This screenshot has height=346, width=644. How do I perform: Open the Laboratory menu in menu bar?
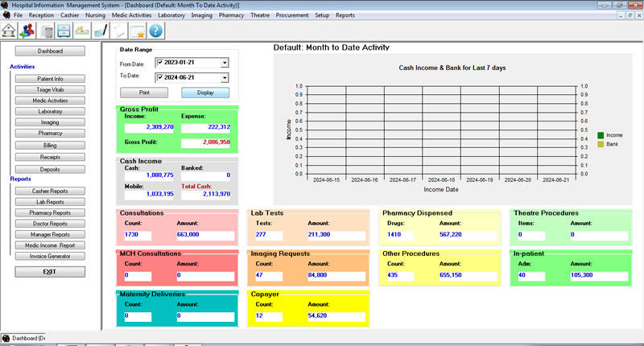171,15
